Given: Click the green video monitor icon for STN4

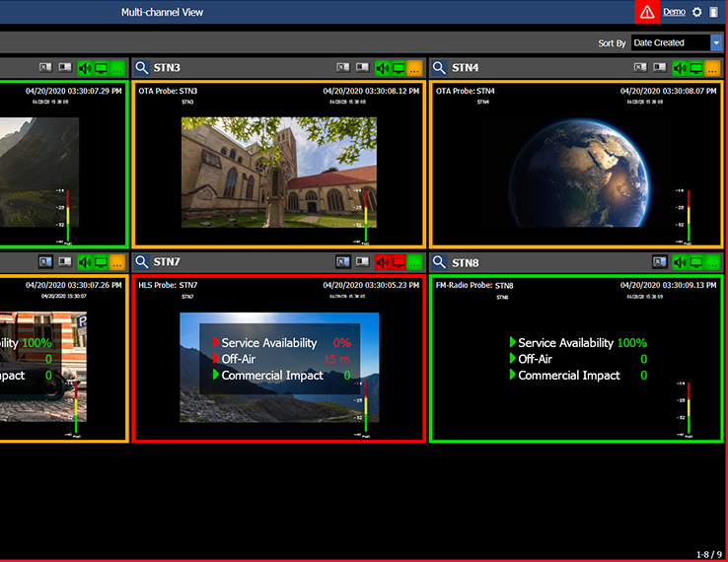Looking at the screenshot, I should [696, 68].
